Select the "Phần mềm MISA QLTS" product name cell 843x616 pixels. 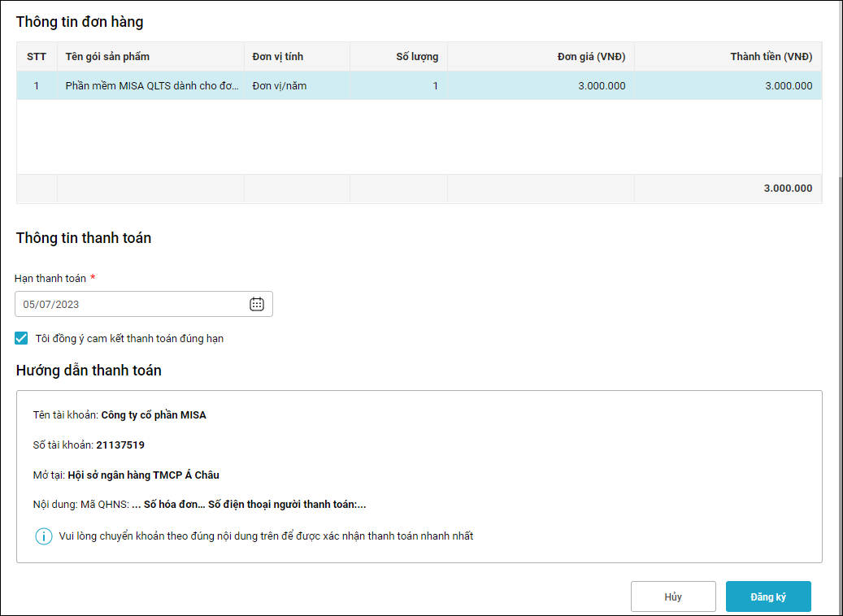pyautogui.click(x=152, y=85)
